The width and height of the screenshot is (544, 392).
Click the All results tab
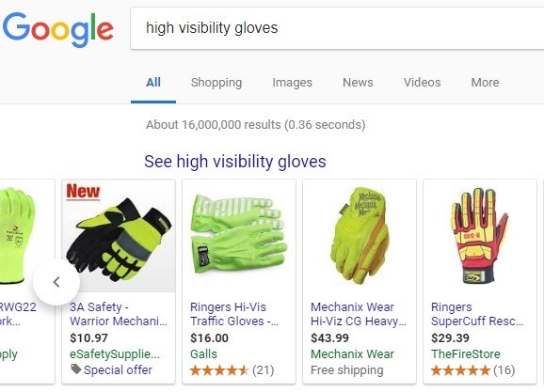point(153,83)
